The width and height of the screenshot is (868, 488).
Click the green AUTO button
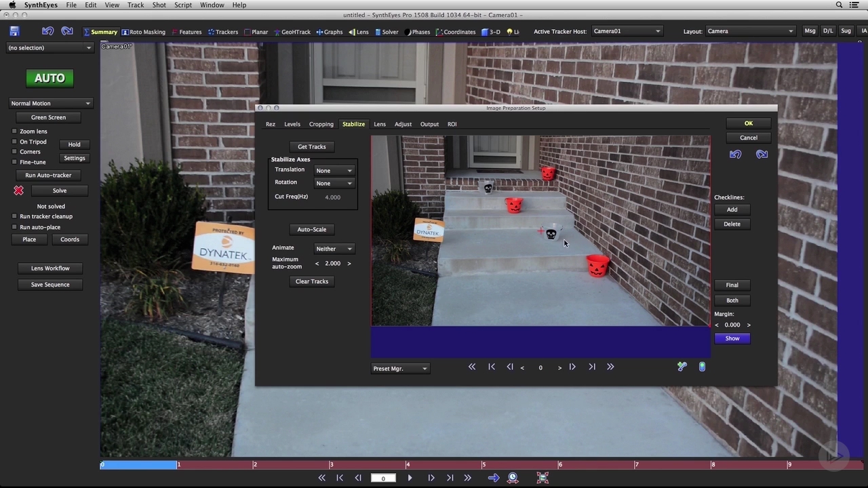50,78
